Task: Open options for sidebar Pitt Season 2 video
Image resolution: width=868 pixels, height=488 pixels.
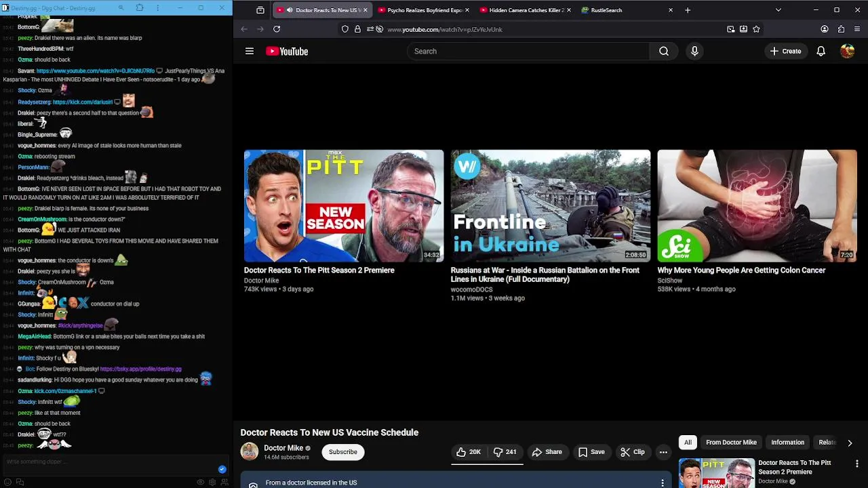Action: pyautogui.click(x=857, y=464)
